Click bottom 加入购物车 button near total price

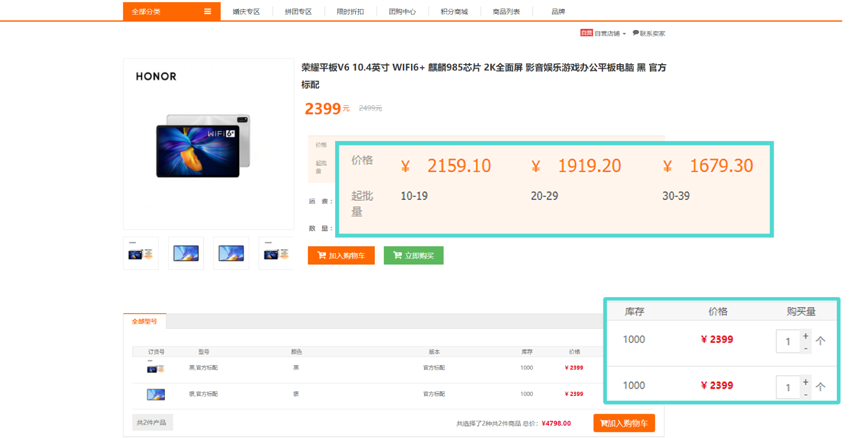[x=624, y=423]
